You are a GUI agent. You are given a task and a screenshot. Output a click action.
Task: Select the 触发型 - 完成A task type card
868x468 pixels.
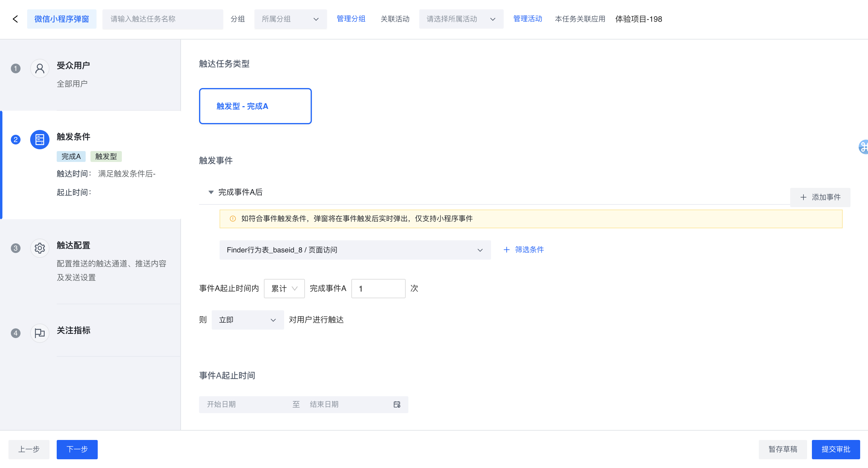(255, 106)
